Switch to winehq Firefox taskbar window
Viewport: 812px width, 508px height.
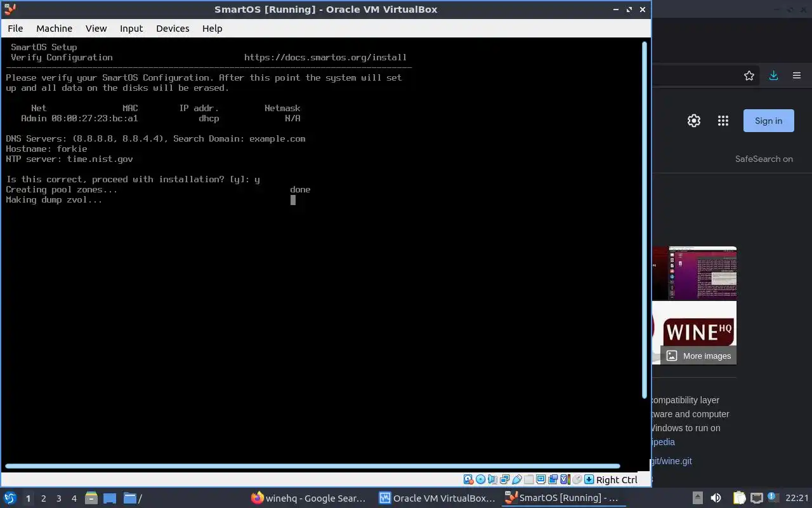click(x=309, y=498)
